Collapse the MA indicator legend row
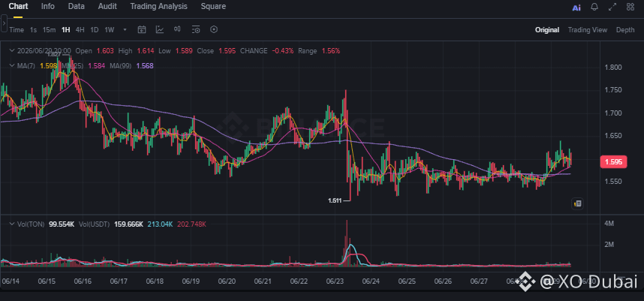644x301 pixels. tap(12, 66)
